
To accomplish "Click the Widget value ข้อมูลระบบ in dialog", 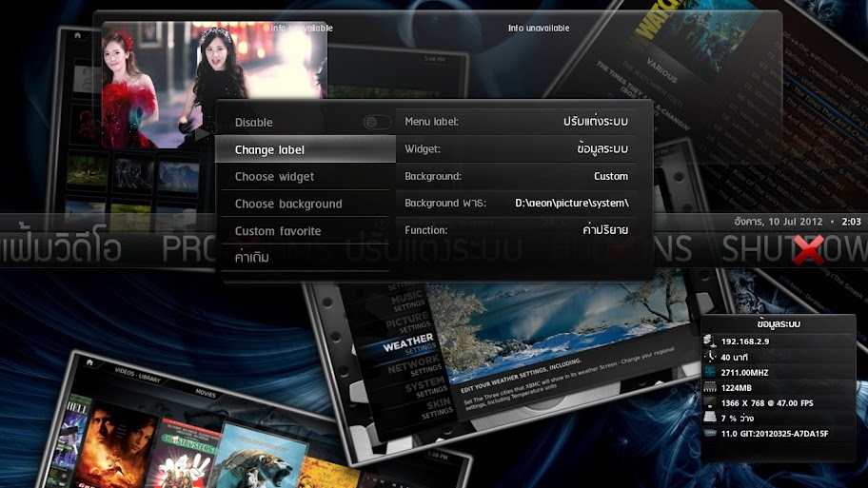I will pos(602,148).
